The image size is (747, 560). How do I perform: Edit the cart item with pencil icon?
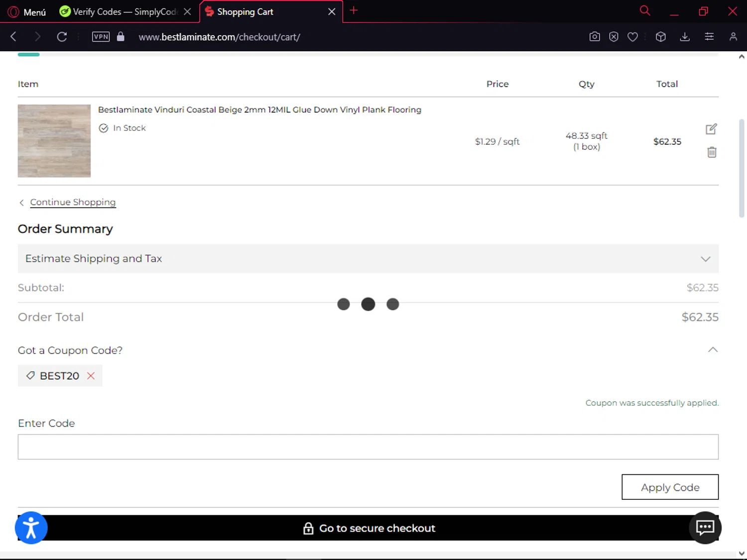pos(711,129)
